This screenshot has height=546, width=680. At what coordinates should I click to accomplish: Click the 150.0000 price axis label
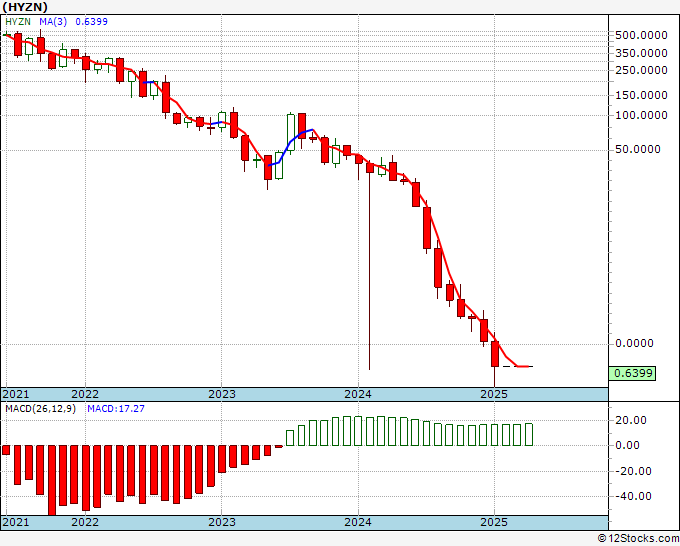pyautogui.click(x=641, y=95)
